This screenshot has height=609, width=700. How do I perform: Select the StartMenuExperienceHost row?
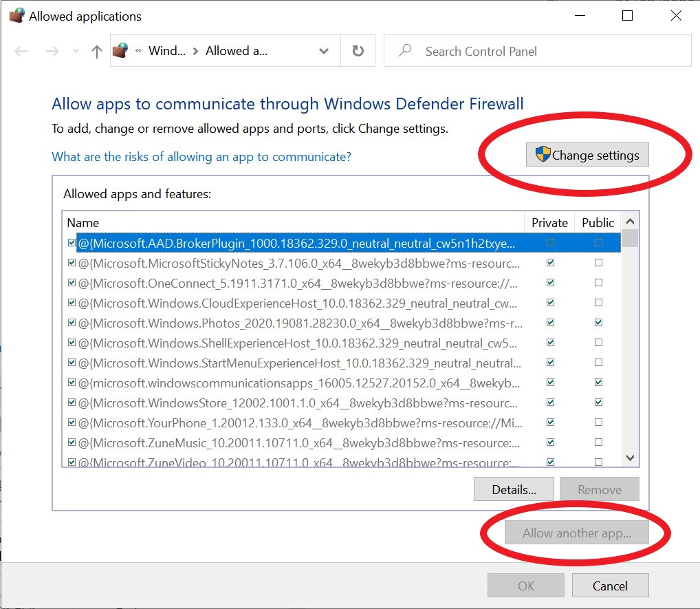pos(342,363)
